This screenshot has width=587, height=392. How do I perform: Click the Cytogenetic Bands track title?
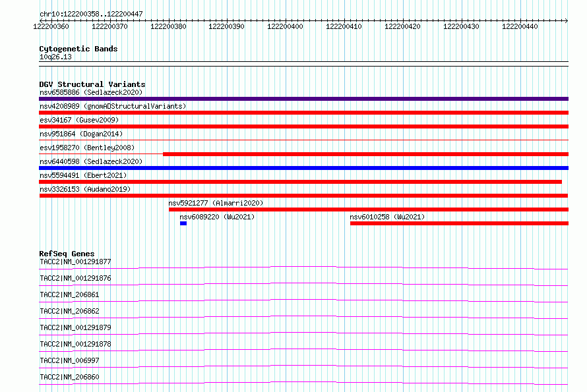tap(78, 49)
